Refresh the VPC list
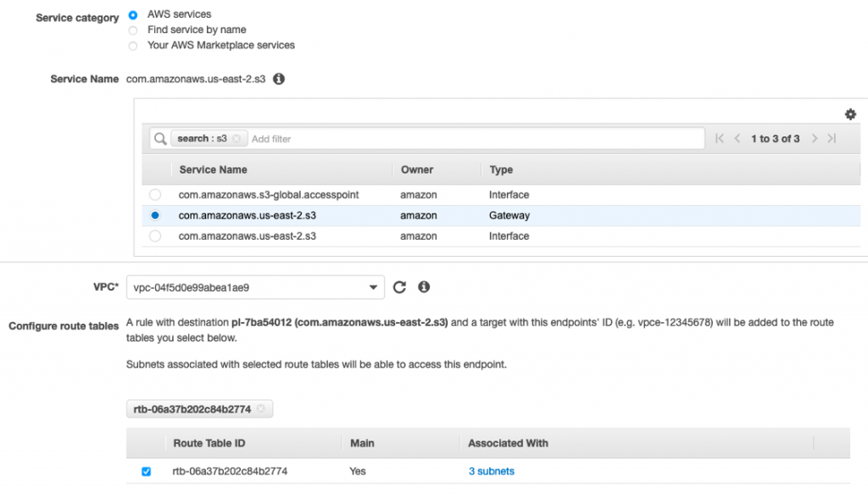The width and height of the screenshot is (868, 494). tap(399, 286)
